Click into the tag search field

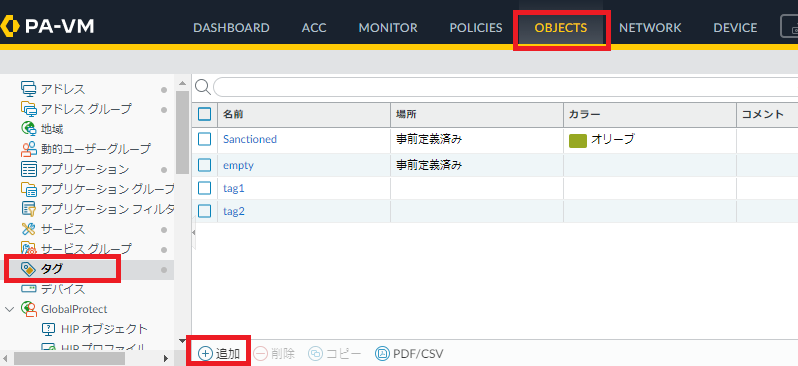pyautogui.click(x=505, y=87)
